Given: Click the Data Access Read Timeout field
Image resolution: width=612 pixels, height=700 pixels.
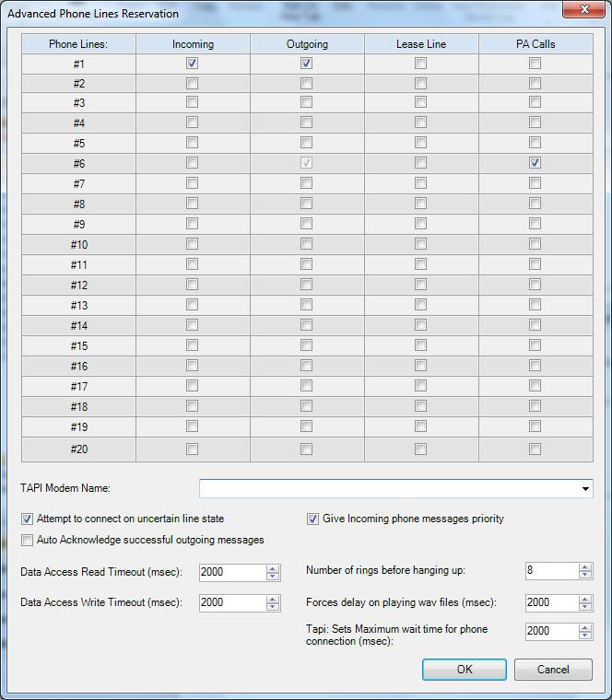Looking at the screenshot, I should point(230,572).
